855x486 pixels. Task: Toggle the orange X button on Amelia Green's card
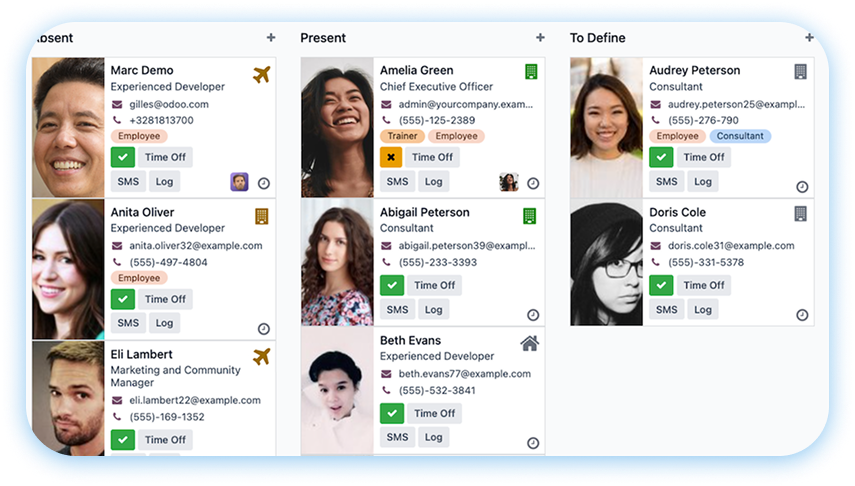(391, 157)
